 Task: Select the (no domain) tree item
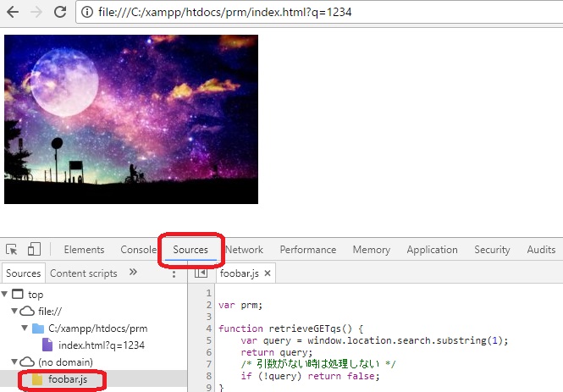click(65, 362)
